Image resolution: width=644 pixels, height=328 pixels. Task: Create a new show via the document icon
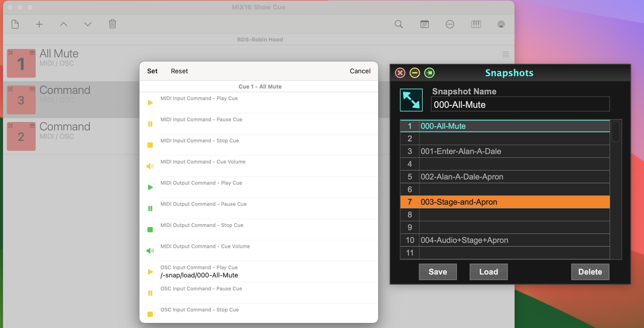coord(15,24)
